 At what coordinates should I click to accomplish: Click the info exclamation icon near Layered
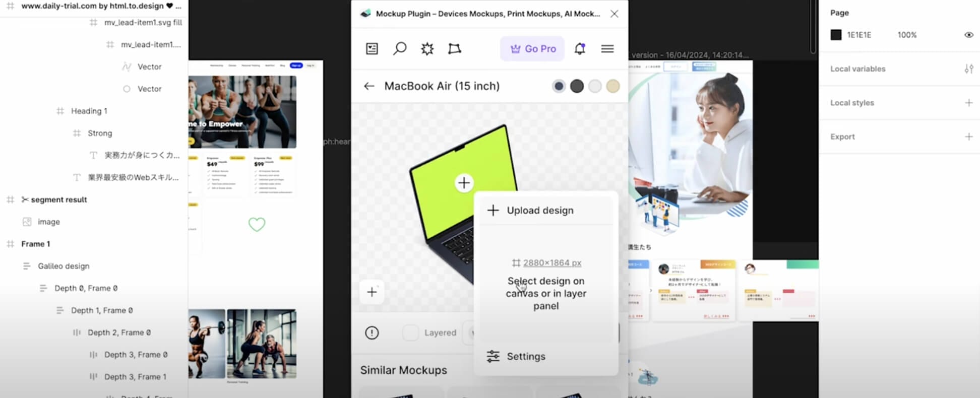(372, 333)
